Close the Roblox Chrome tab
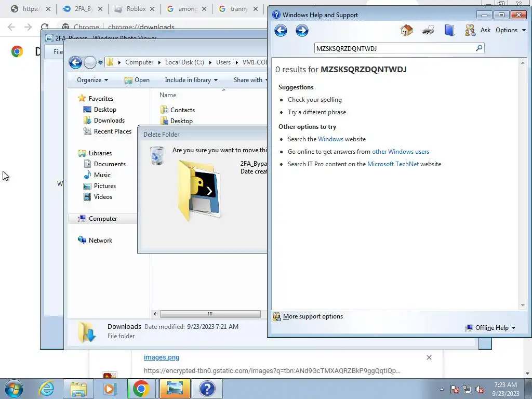 [152, 9]
